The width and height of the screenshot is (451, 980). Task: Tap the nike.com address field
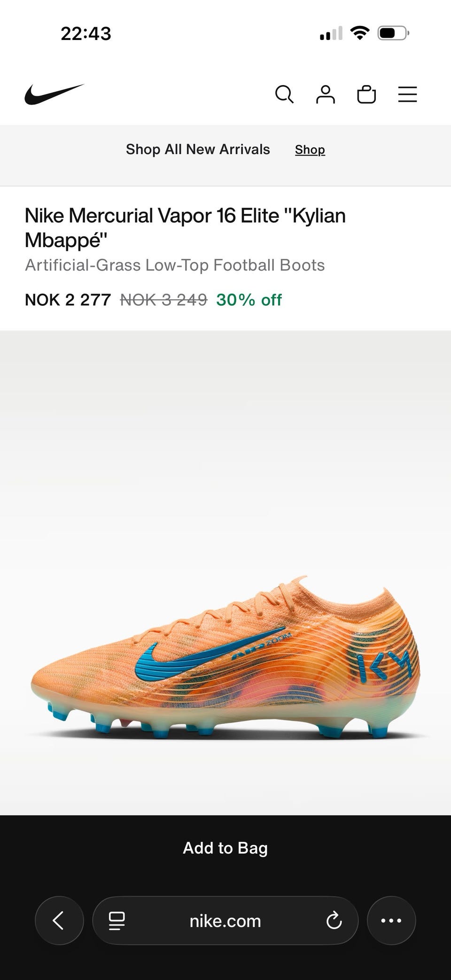click(225, 920)
